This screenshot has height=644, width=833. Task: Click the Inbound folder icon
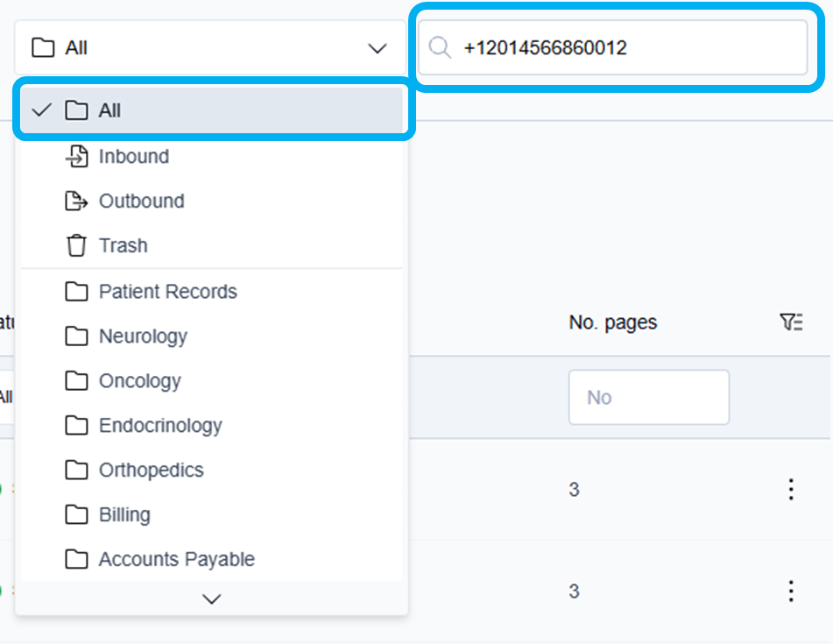[77, 157]
